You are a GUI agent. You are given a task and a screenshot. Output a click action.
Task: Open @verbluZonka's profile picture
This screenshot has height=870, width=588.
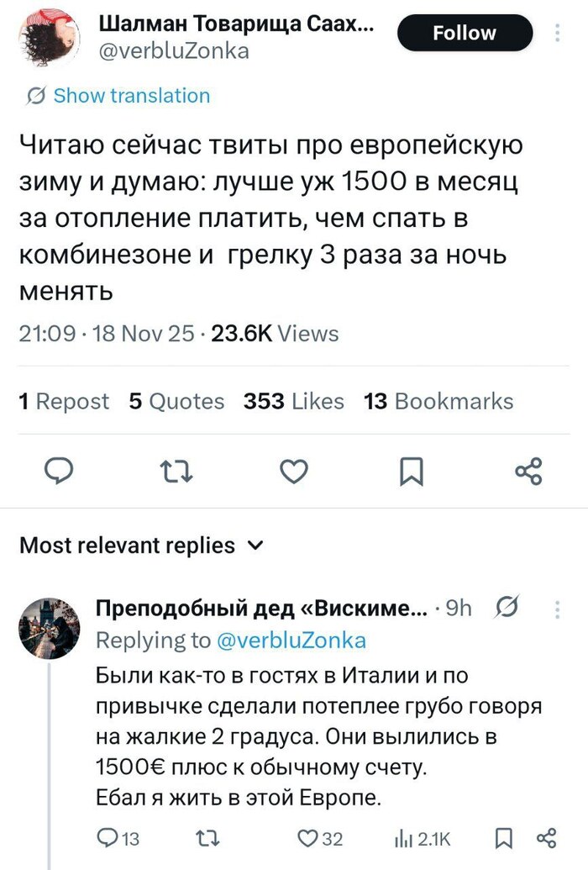[x=49, y=34]
